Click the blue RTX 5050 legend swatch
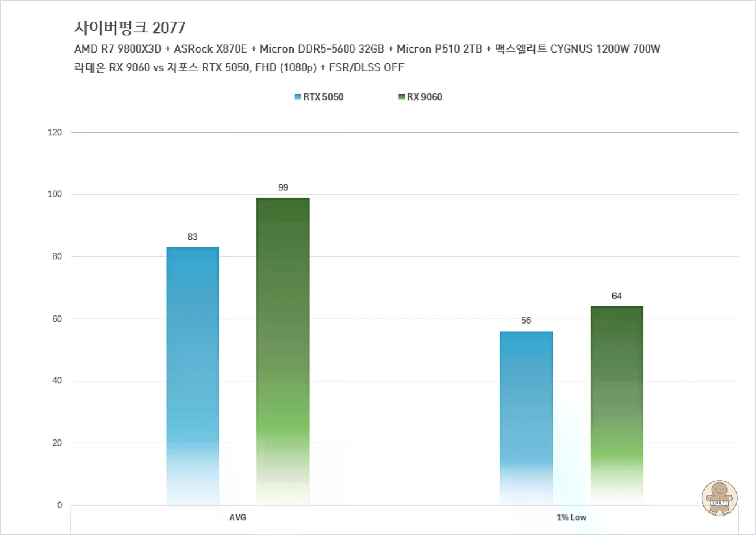Image resolution: width=756 pixels, height=535 pixels. coord(298,97)
